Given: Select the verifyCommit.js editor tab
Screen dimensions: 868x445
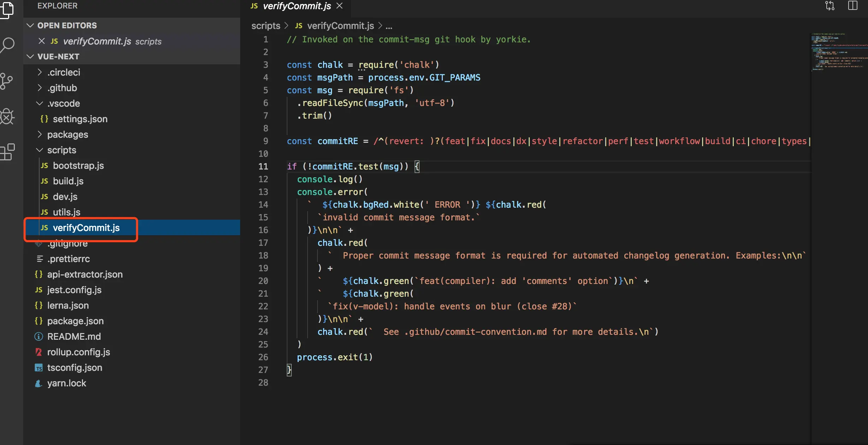Looking at the screenshot, I should click(296, 6).
